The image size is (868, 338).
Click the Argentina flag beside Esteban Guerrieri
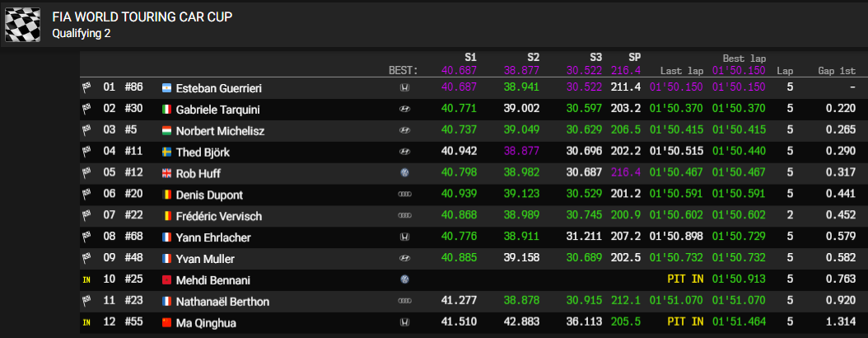(x=166, y=87)
